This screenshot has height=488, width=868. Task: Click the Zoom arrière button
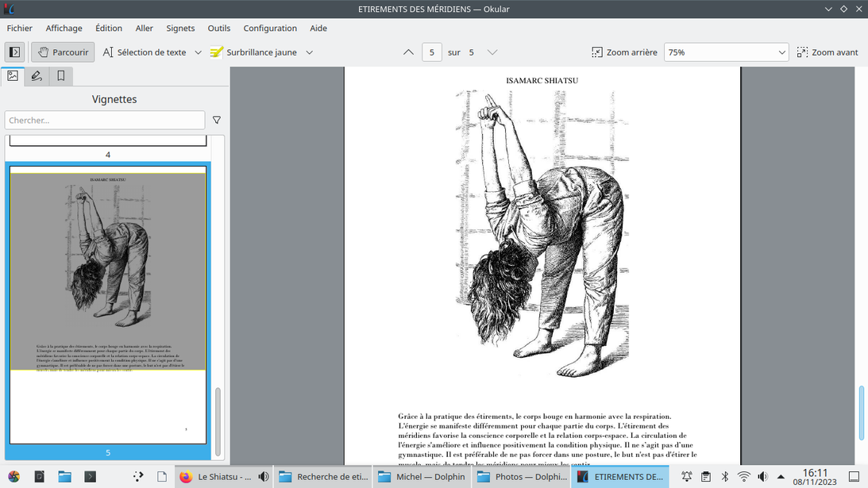pyautogui.click(x=624, y=52)
